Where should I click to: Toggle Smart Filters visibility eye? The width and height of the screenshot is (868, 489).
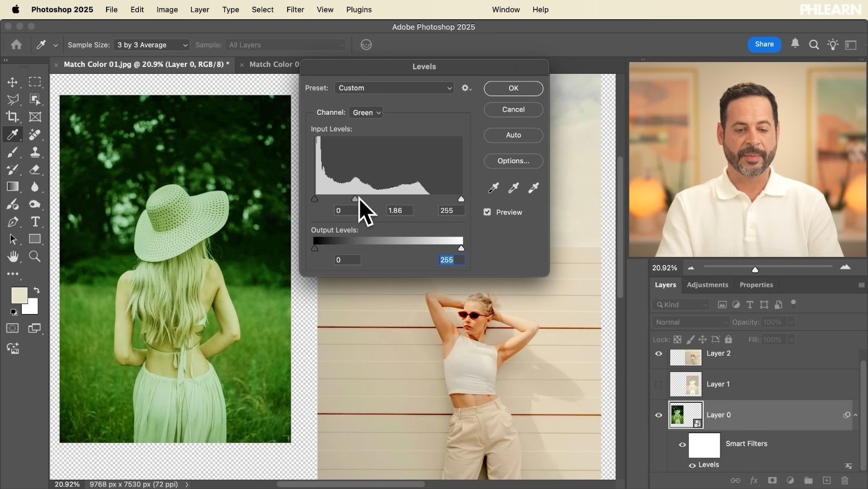coord(682,444)
